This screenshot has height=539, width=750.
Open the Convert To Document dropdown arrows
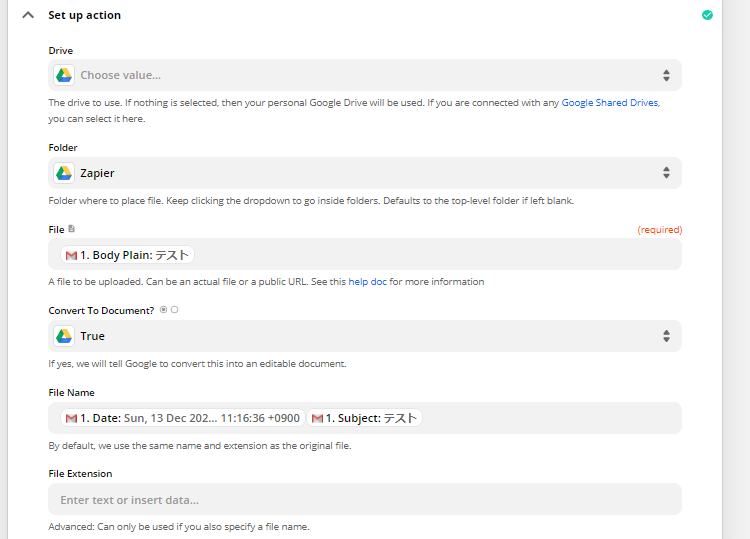click(x=666, y=336)
